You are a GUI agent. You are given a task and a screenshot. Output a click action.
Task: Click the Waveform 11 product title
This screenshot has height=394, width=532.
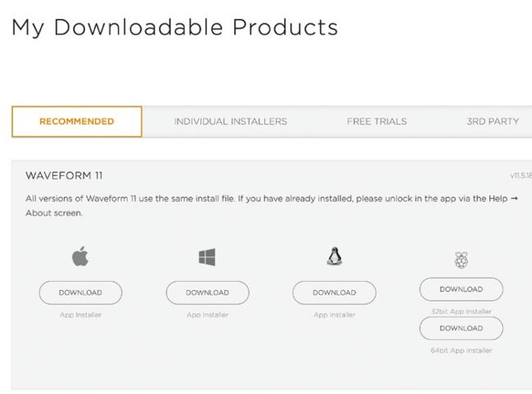pos(64,175)
